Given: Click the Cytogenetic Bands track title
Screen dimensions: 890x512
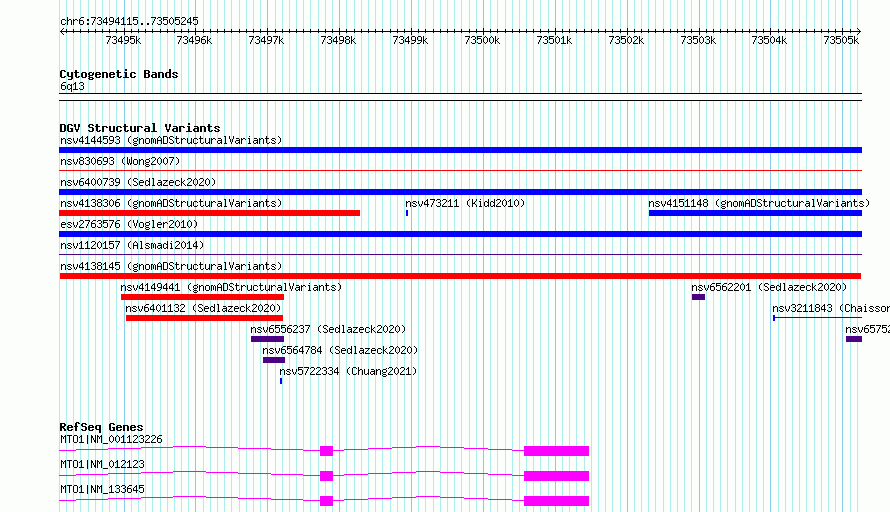Looking at the screenshot, I should point(119,74).
